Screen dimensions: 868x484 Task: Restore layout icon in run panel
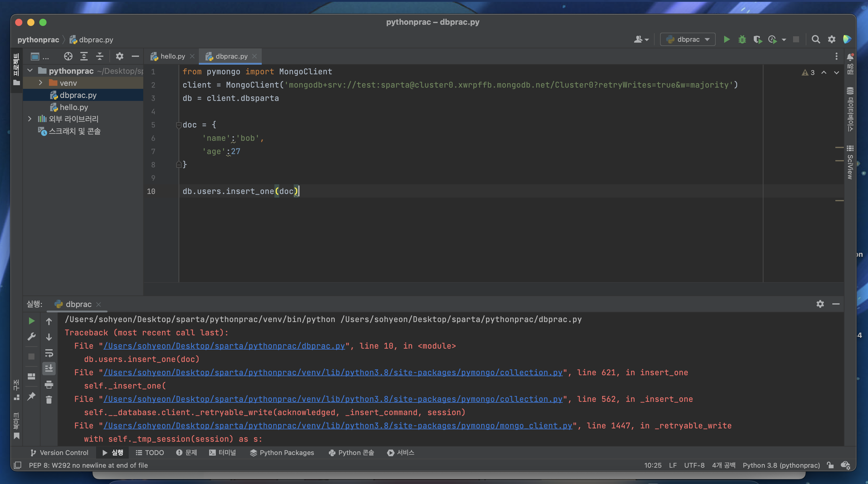(x=31, y=376)
